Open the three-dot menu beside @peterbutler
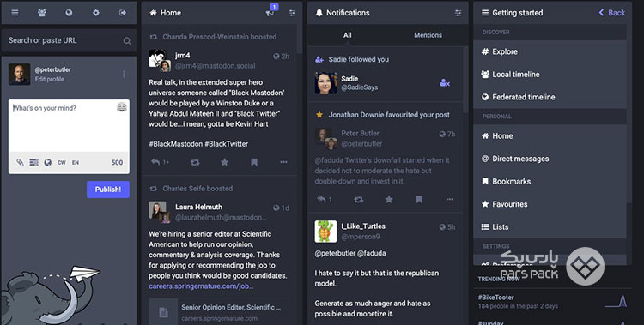The width and height of the screenshot is (644, 325). pyautogui.click(x=124, y=74)
